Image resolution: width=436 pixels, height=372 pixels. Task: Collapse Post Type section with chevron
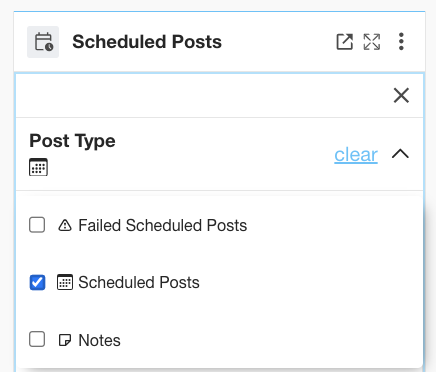click(x=400, y=154)
